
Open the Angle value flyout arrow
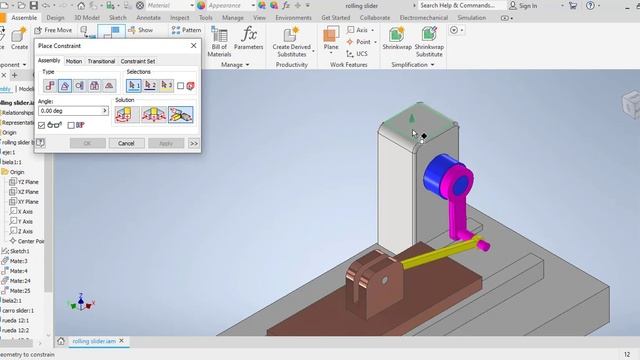(104, 111)
